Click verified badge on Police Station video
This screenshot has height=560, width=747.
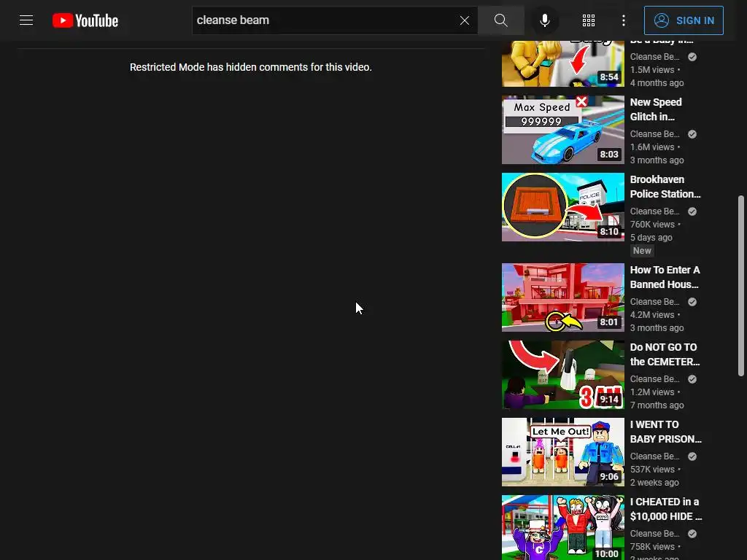[692, 211]
